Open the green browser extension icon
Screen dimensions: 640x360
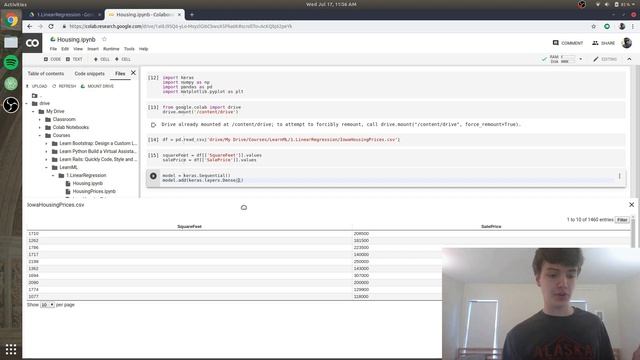(607, 27)
